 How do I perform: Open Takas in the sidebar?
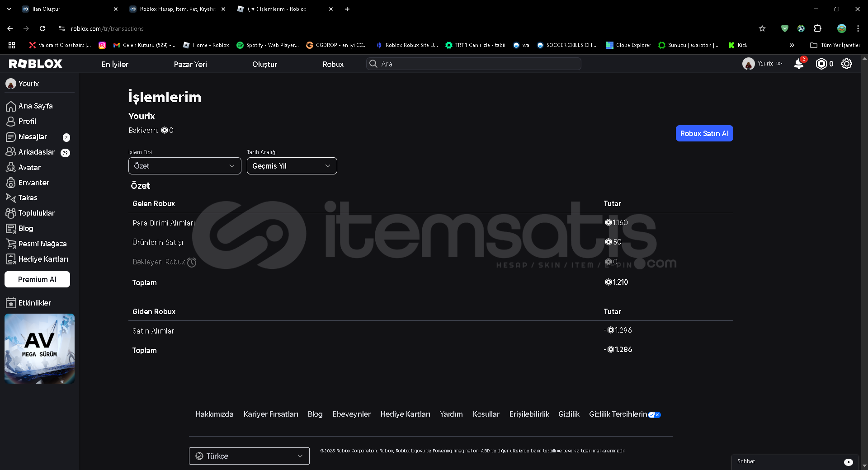(22, 197)
